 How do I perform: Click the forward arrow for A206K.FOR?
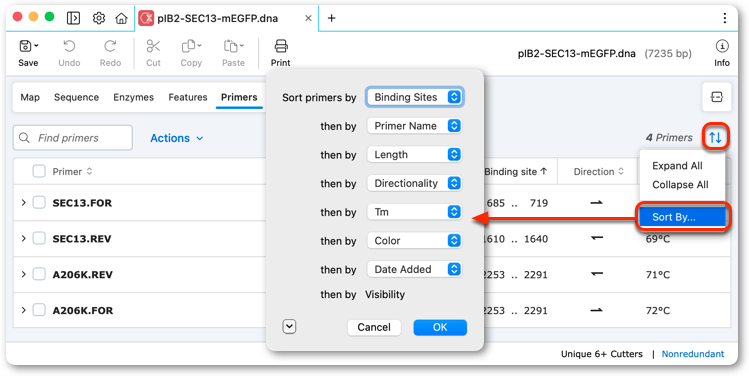pyautogui.click(x=596, y=310)
